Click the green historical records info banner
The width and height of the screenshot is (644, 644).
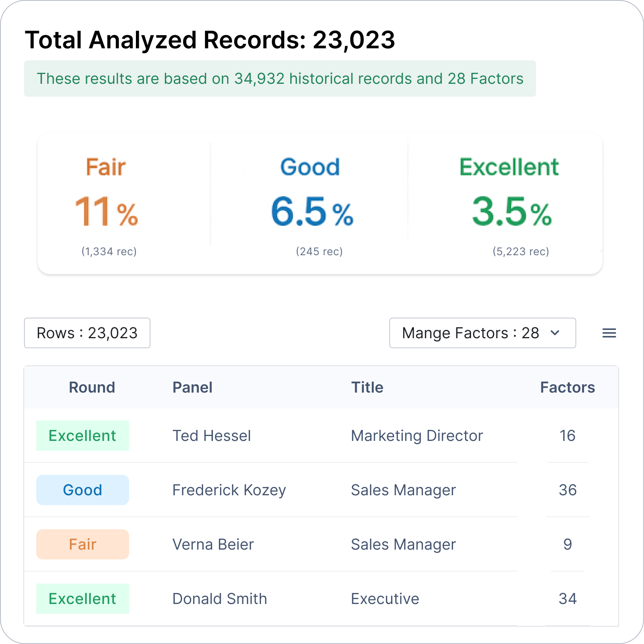click(280, 79)
